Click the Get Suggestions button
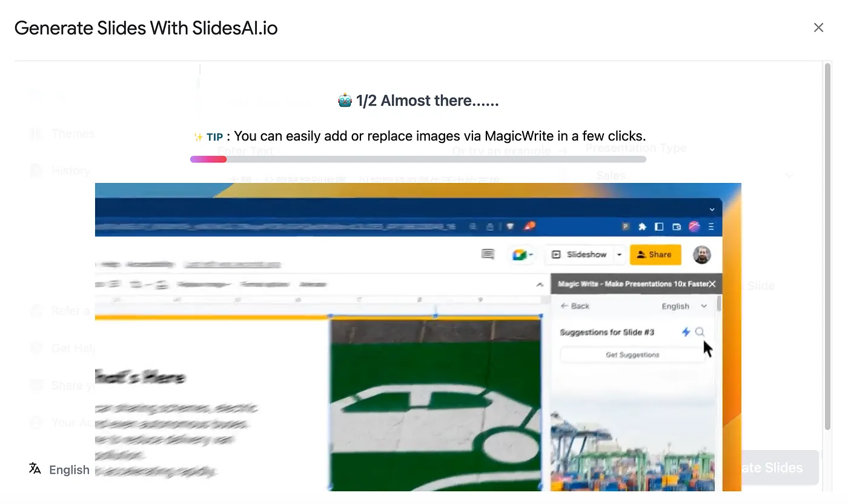 632,355
